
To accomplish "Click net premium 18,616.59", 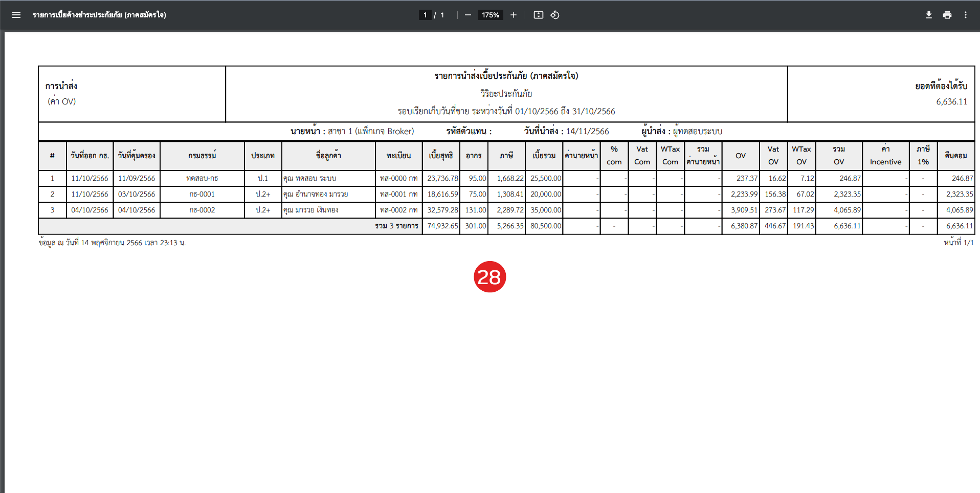I will click(x=442, y=194).
